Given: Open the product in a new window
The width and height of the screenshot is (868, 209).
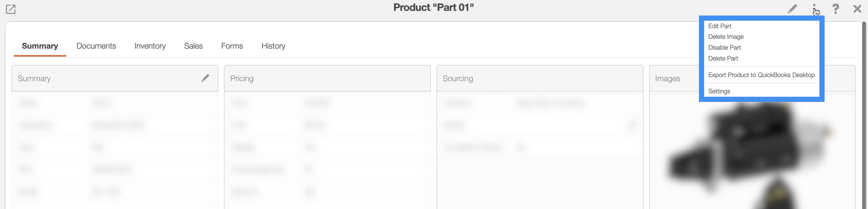Looking at the screenshot, I should click(x=11, y=9).
